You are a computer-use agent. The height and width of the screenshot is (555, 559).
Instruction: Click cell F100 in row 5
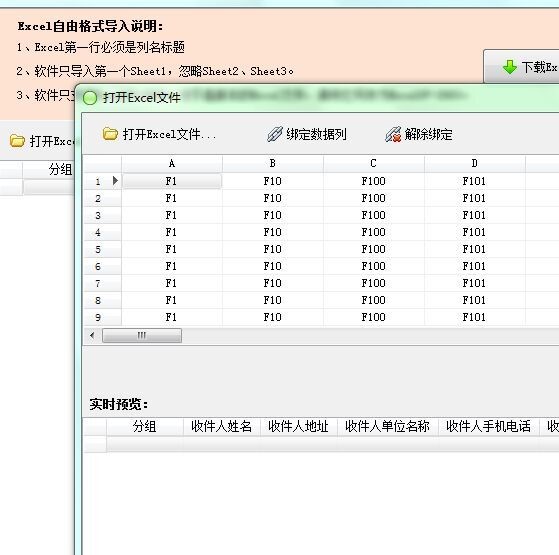click(374, 249)
